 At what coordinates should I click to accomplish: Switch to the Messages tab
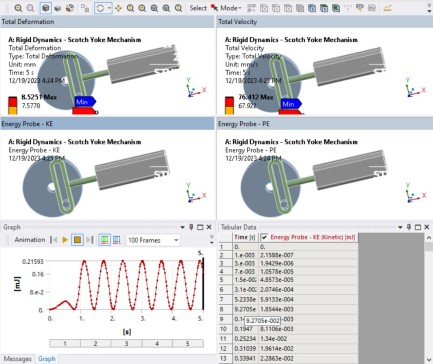pyautogui.click(x=17, y=359)
